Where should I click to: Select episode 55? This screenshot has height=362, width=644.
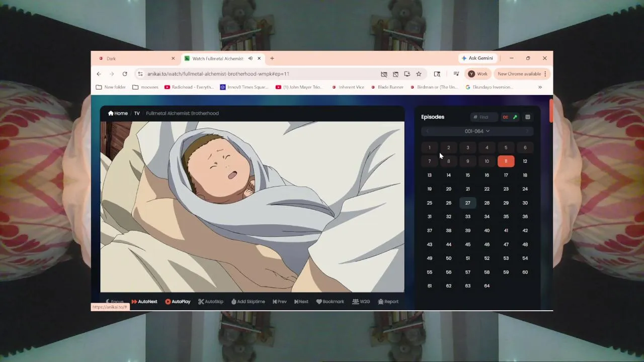pos(430,272)
